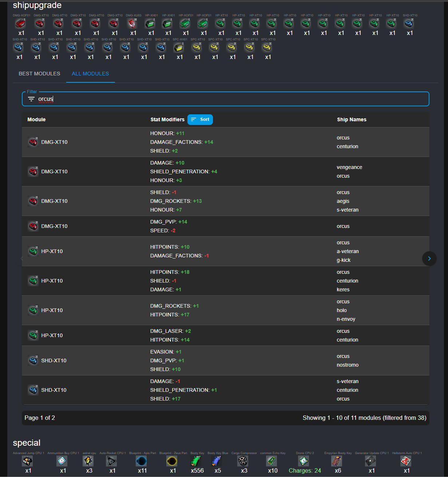Click the Booty Key green item icon
Screen dimensions: 448x477
tap(196, 461)
